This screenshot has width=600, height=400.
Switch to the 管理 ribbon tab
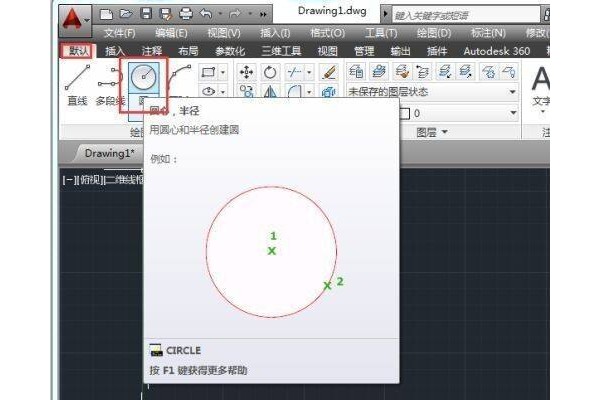point(364,51)
